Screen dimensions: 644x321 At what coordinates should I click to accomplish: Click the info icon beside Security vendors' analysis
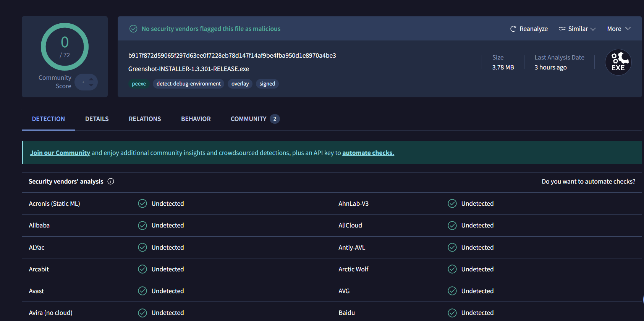(x=111, y=181)
